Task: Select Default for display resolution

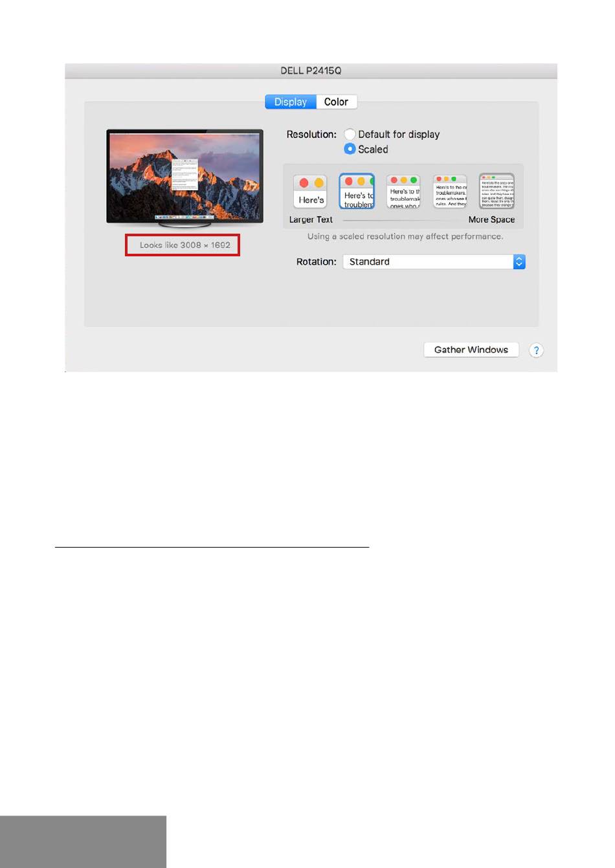Action: [x=350, y=134]
